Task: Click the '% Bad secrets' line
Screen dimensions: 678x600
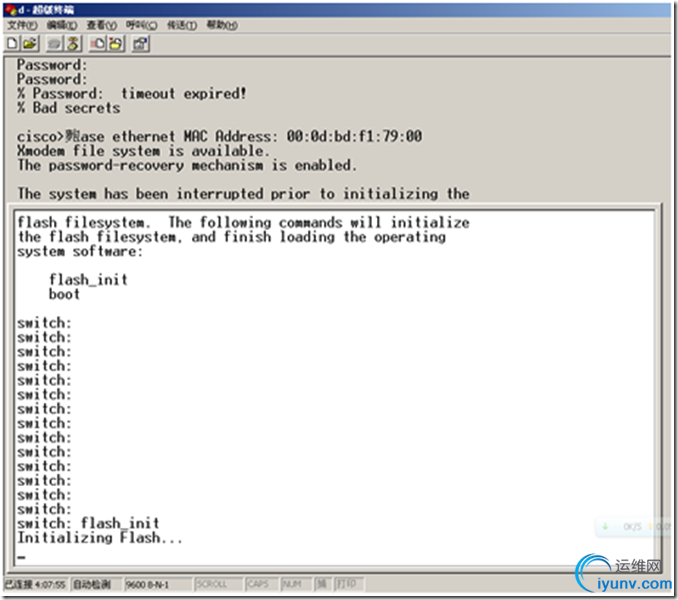Action: coord(68,108)
